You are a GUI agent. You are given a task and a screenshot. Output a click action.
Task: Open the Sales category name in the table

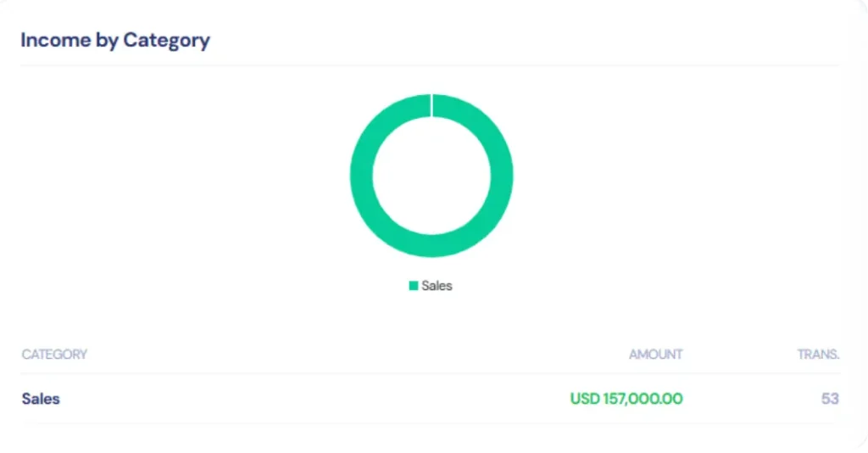[41, 398]
